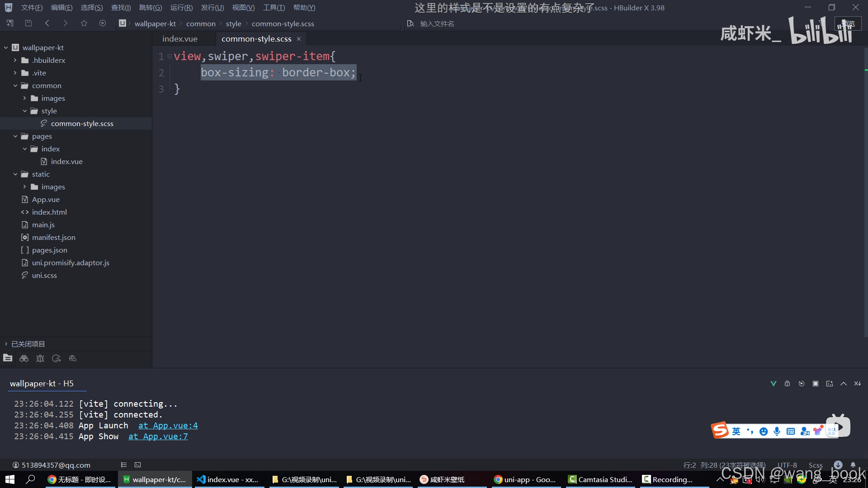Collapse the common folder

point(15,85)
